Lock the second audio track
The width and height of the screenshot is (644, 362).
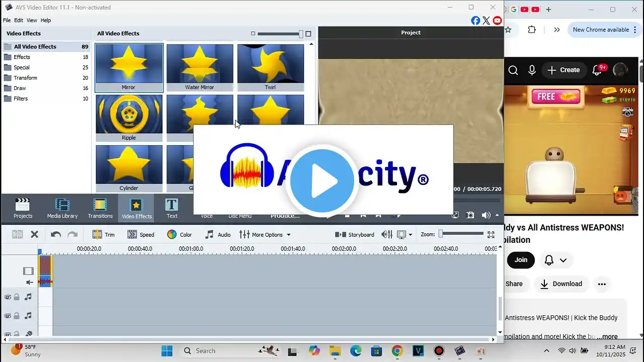pos(17,316)
